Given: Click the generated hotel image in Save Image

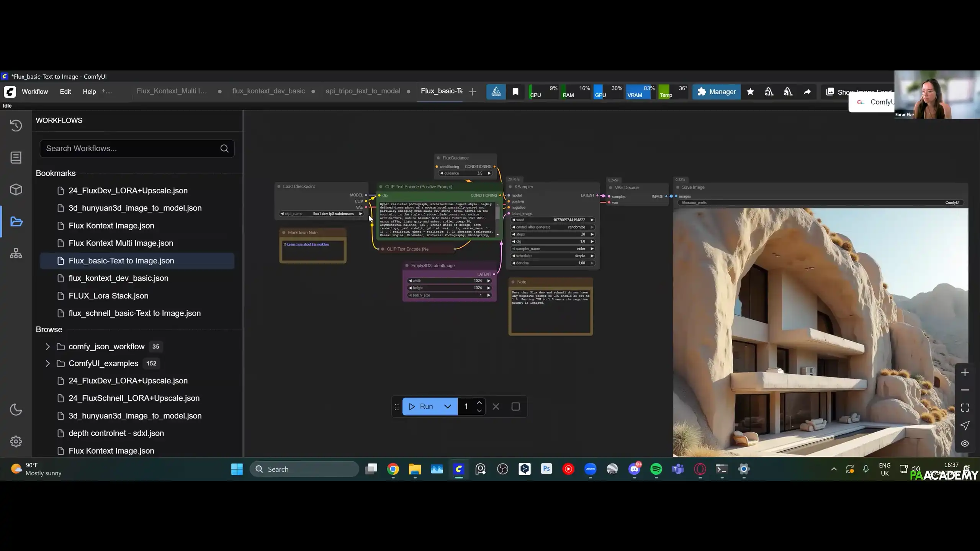Looking at the screenshot, I should click(820, 332).
